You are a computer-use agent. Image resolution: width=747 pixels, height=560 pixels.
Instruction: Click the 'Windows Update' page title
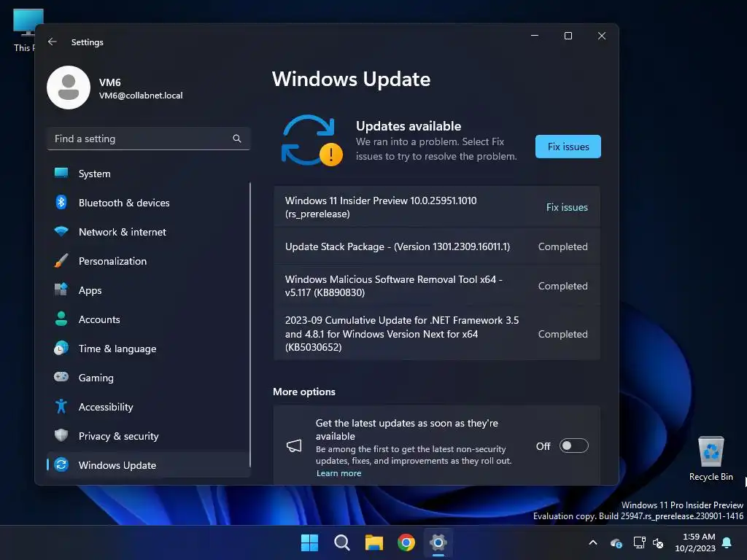351,79
